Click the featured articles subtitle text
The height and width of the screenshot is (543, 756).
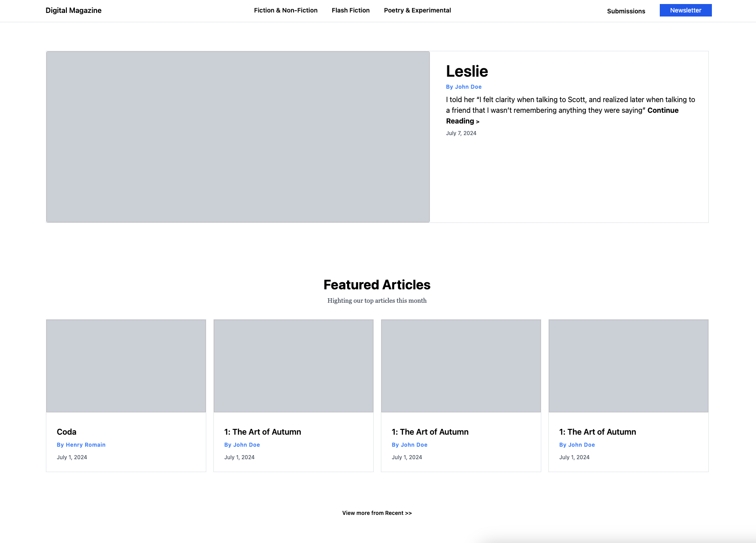coord(377,301)
